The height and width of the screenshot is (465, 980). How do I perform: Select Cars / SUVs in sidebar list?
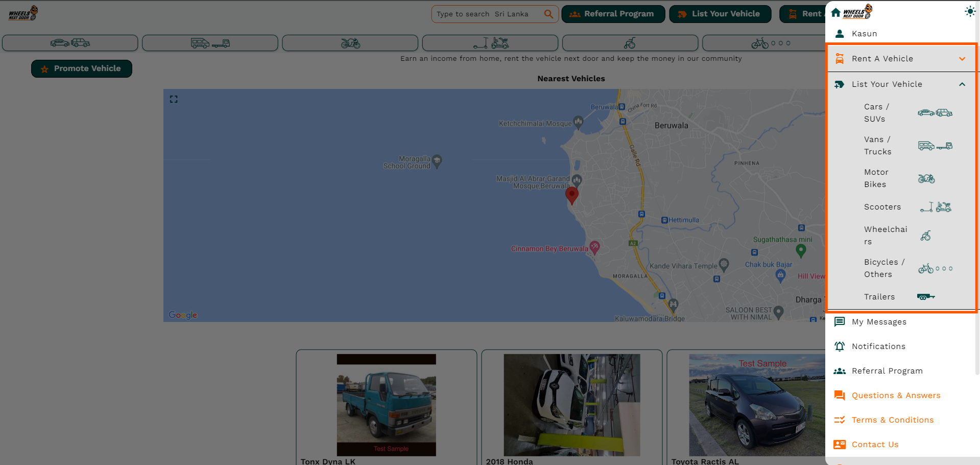pyautogui.click(x=877, y=113)
